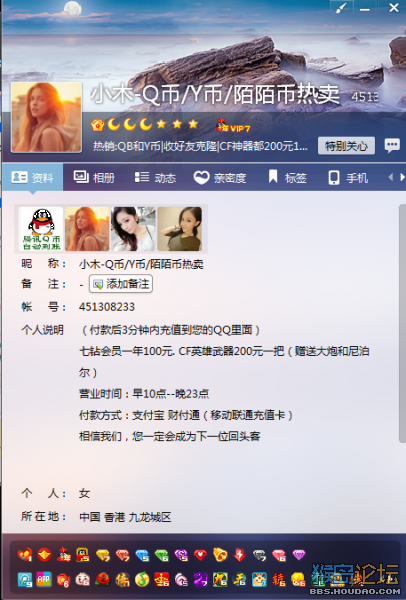Click the crown level icon beside the moons
The height and width of the screenshot is (600, 406).
[97, 124]
